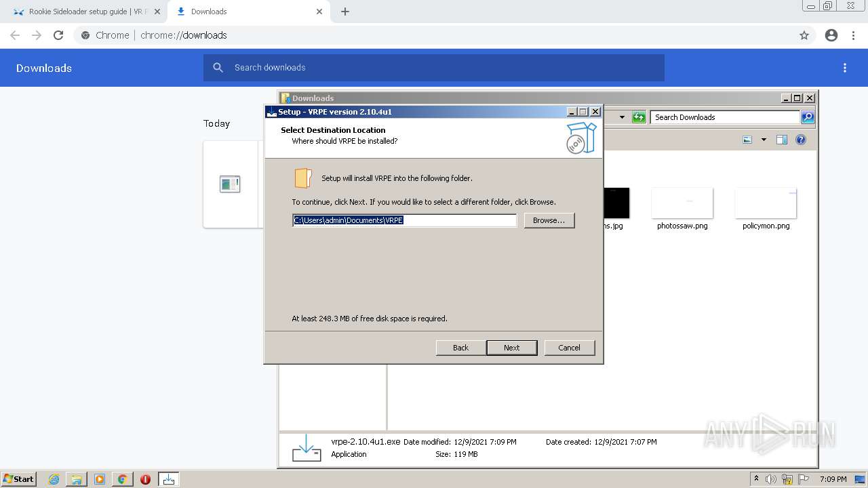Close the Rookie Sideloader tab
Image resolution: width=868 pixels, height=488 pixels.
[157, 12]
